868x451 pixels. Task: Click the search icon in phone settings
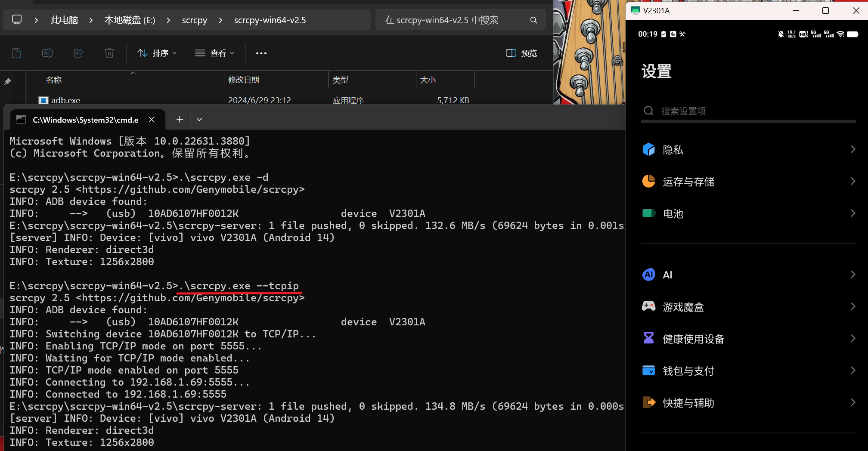point(648,111)
